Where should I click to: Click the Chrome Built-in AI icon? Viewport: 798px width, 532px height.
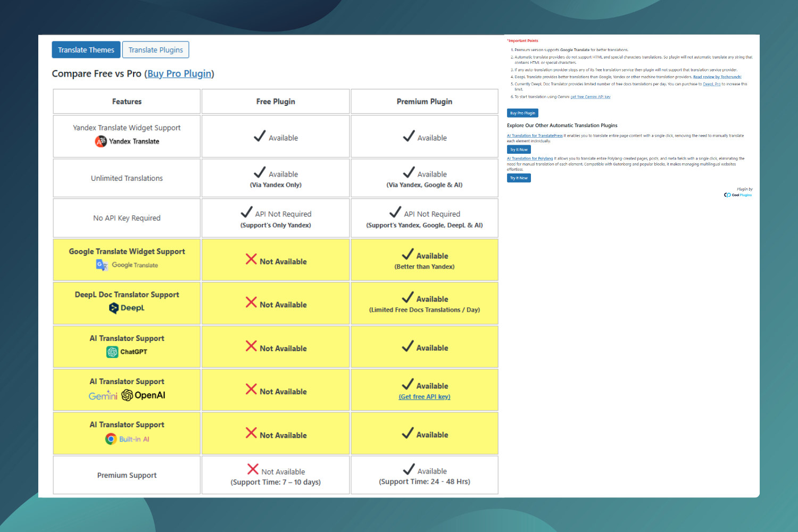point(111,439)
